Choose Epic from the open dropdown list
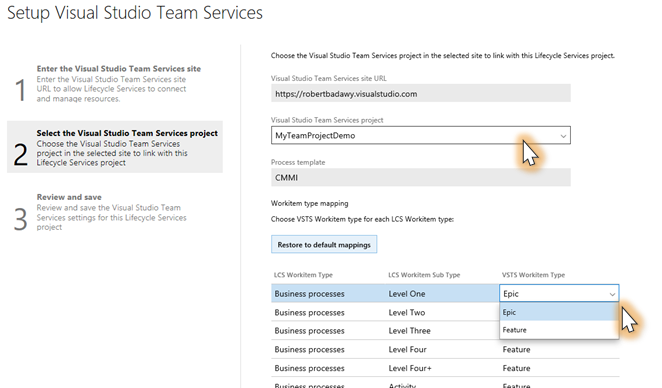662x388 pixels. [x=559, y=312]
